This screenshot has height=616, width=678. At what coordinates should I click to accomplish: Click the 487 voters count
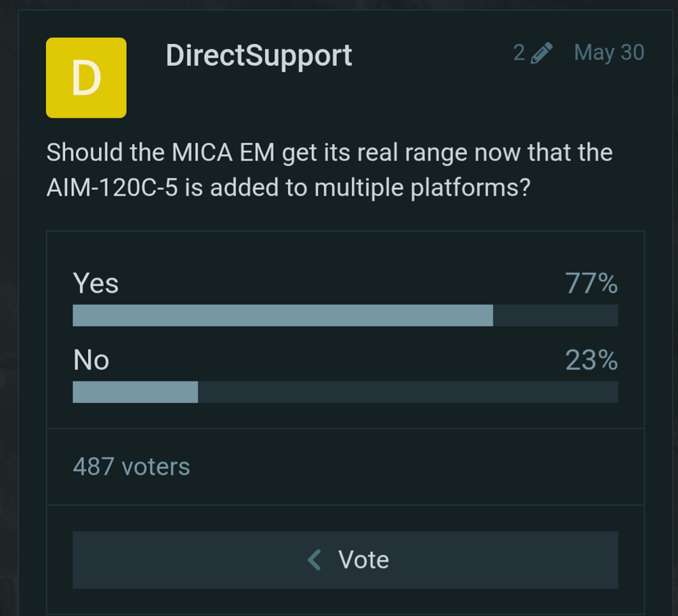[x=132, y=467]
